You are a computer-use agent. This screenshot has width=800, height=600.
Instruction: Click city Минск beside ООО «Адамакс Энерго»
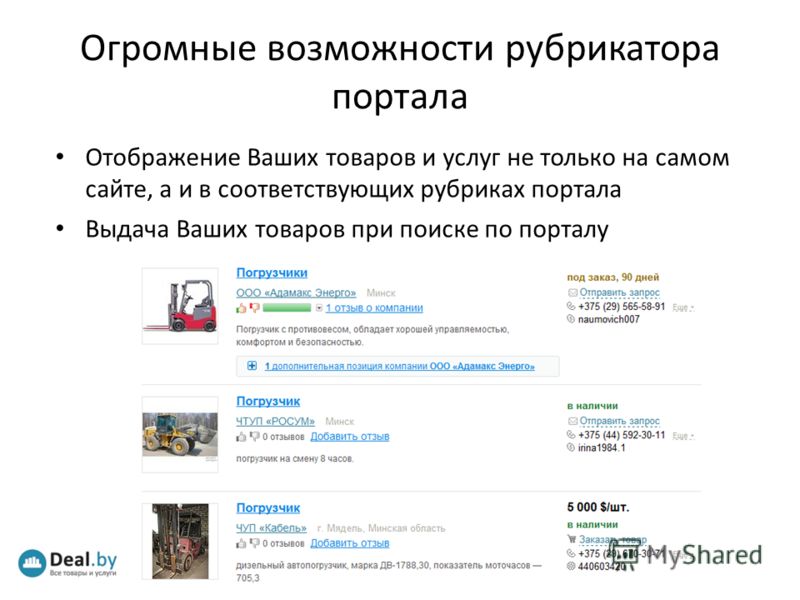tap(381, 293)
